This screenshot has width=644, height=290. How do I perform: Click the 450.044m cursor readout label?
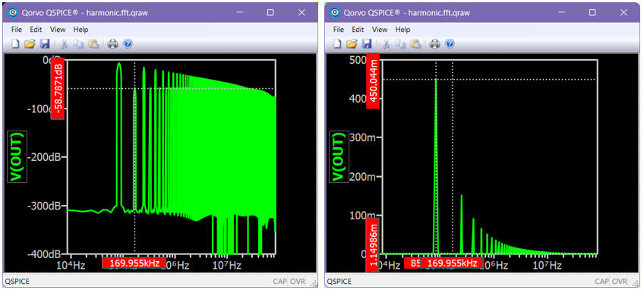point(373,80)
